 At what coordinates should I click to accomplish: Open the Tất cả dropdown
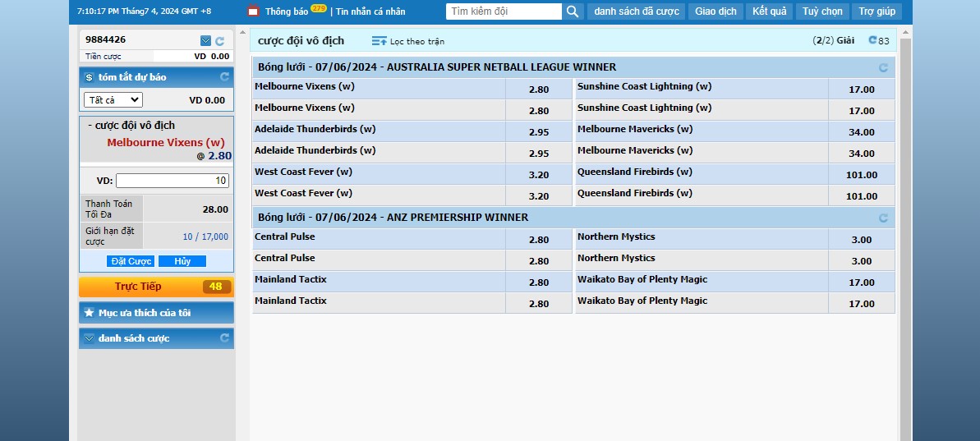click(113, 100)
